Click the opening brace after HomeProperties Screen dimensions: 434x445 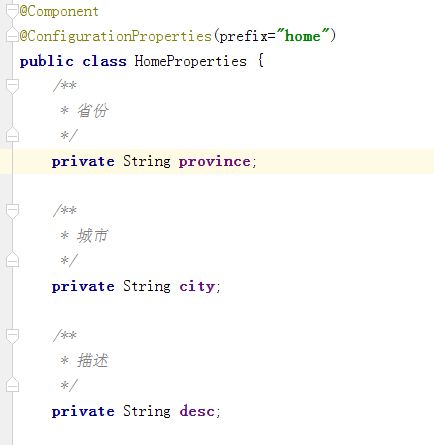coord(261,61)
